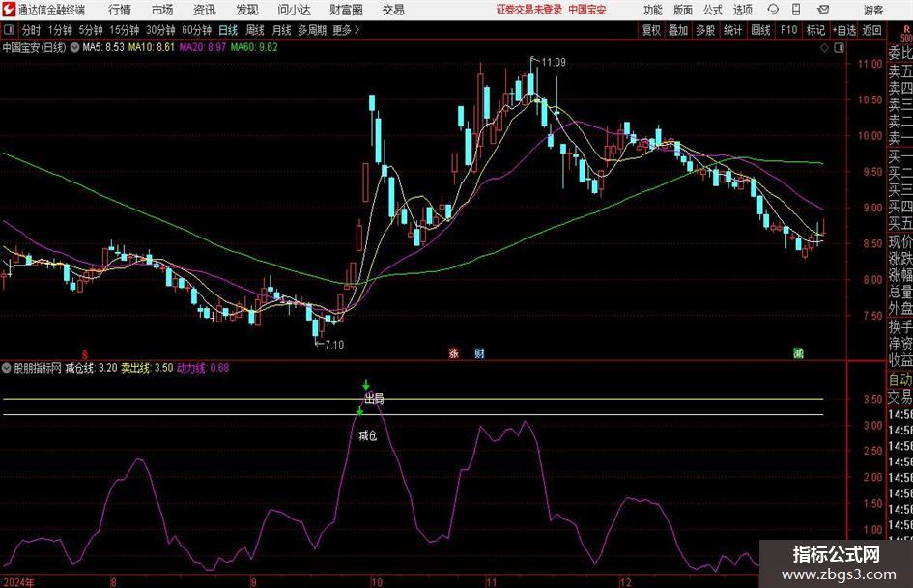Toggle the left panel icon beside 分时
This screenshot has width=913, height=588.
(x=8, y=30)
